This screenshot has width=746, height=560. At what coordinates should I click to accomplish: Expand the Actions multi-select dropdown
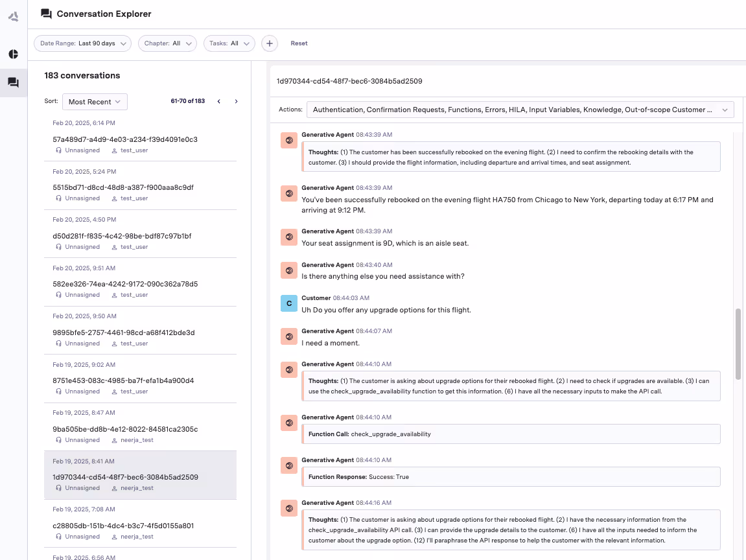pyautogui.click(x=520, y=110)
